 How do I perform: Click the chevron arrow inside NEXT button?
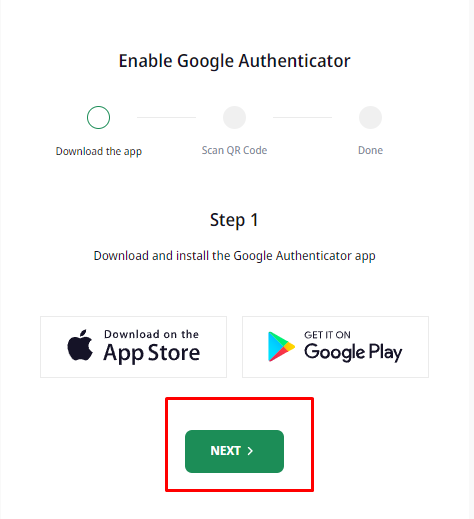(x=250, y=451)
